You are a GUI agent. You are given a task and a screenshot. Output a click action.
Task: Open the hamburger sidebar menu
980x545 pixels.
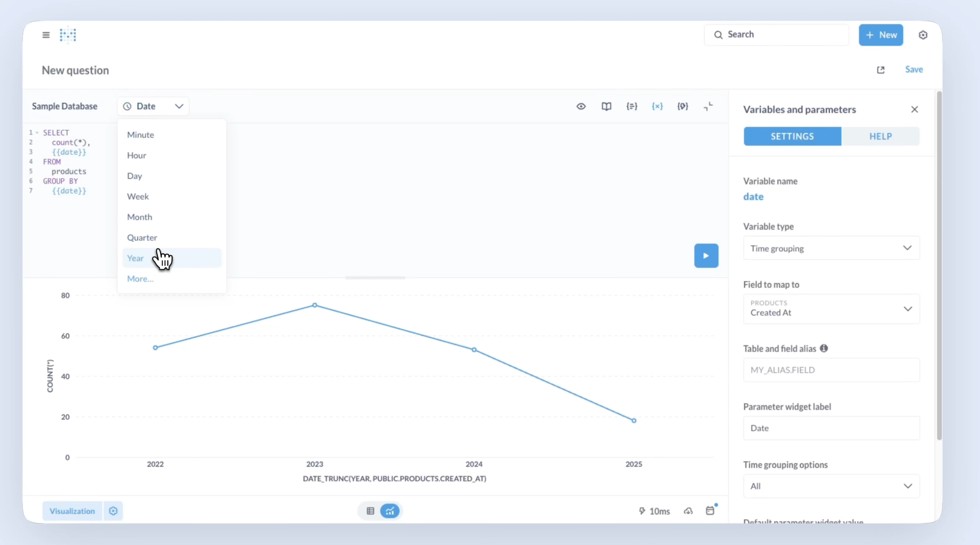(x=46, y=35)
